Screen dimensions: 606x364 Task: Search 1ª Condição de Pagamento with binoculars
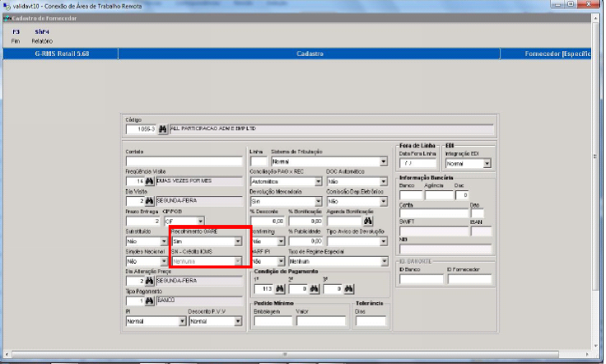(280, 289)
